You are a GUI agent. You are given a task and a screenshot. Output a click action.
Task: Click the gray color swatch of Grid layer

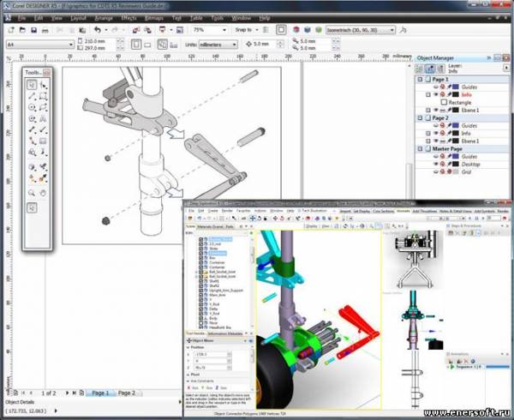pos(456,171)
